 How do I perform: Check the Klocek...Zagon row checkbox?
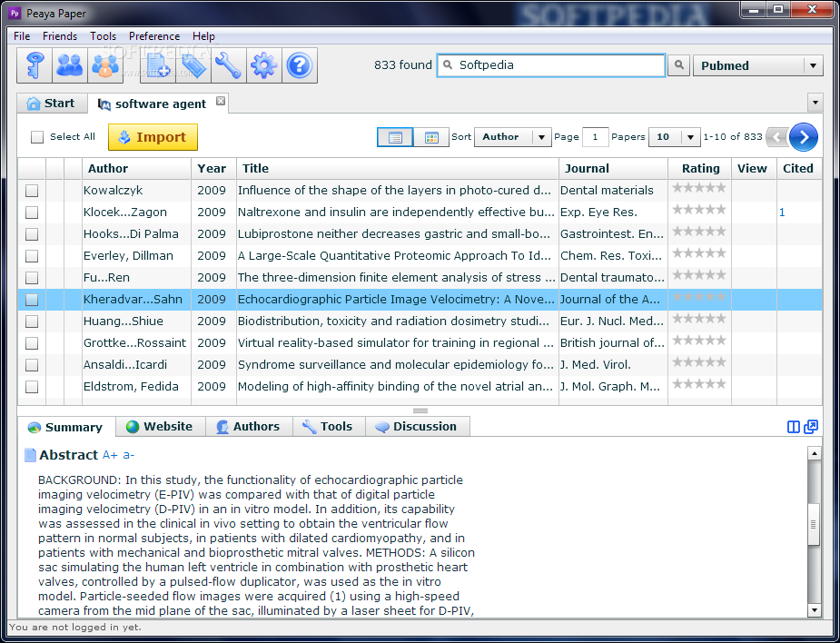tap(32, 213)
